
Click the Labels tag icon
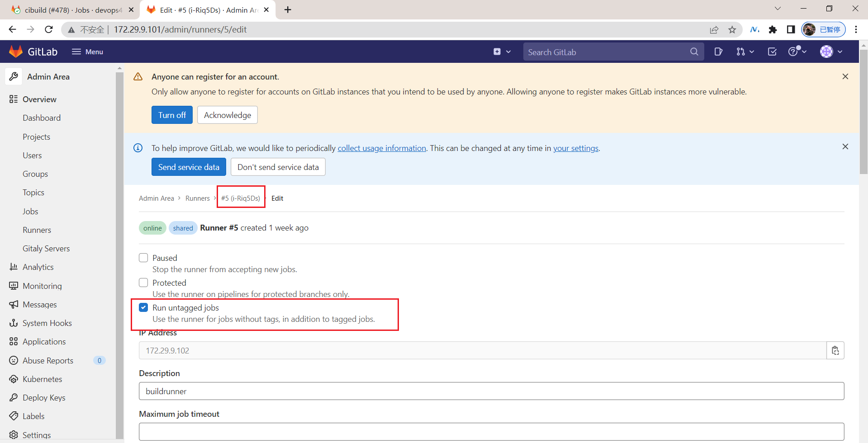(x=14, y=416)
